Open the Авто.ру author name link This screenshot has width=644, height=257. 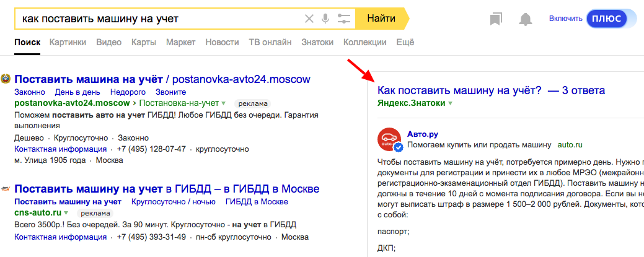(423, 134)
